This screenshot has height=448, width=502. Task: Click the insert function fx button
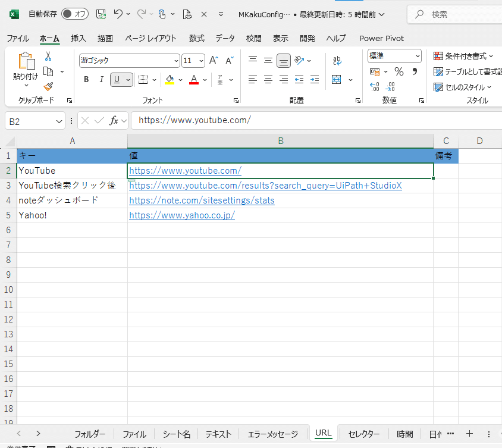click(114, 121)
